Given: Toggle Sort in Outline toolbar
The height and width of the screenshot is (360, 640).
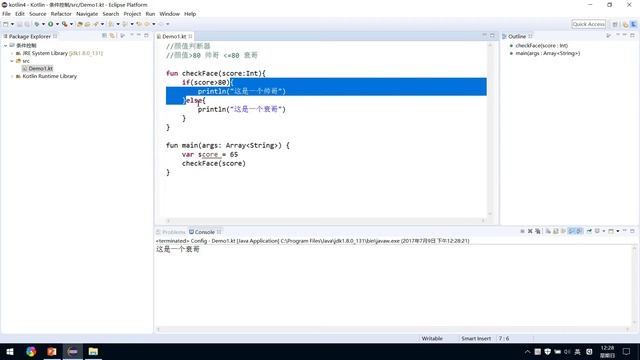Looking at the screenshot, I should click(609, 36).
